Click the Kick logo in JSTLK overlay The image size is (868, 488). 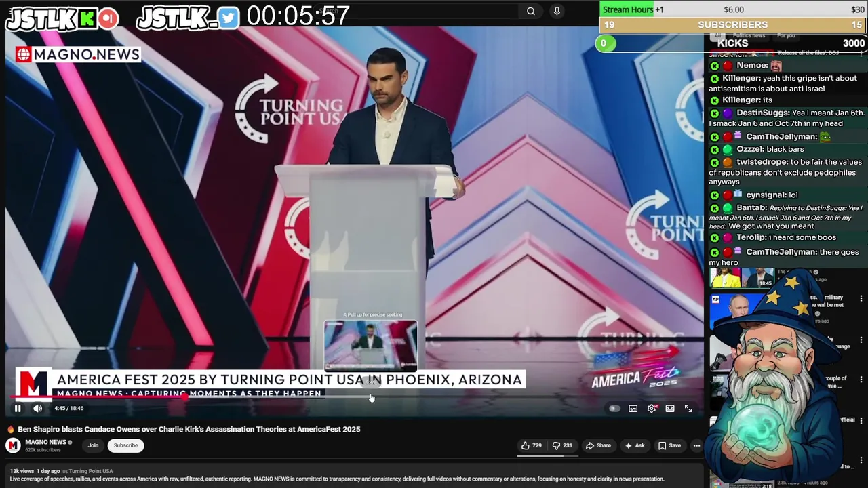point(87,18)
